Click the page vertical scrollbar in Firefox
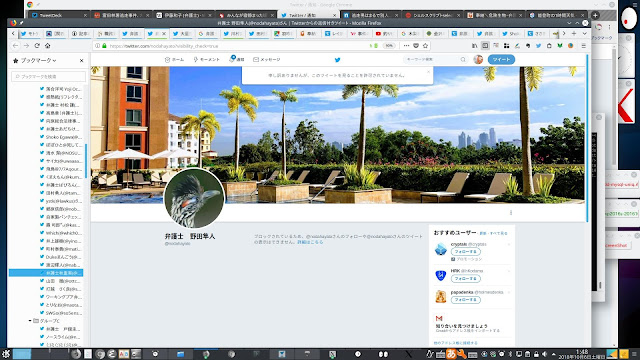640x360 pixels. point(587,139)
